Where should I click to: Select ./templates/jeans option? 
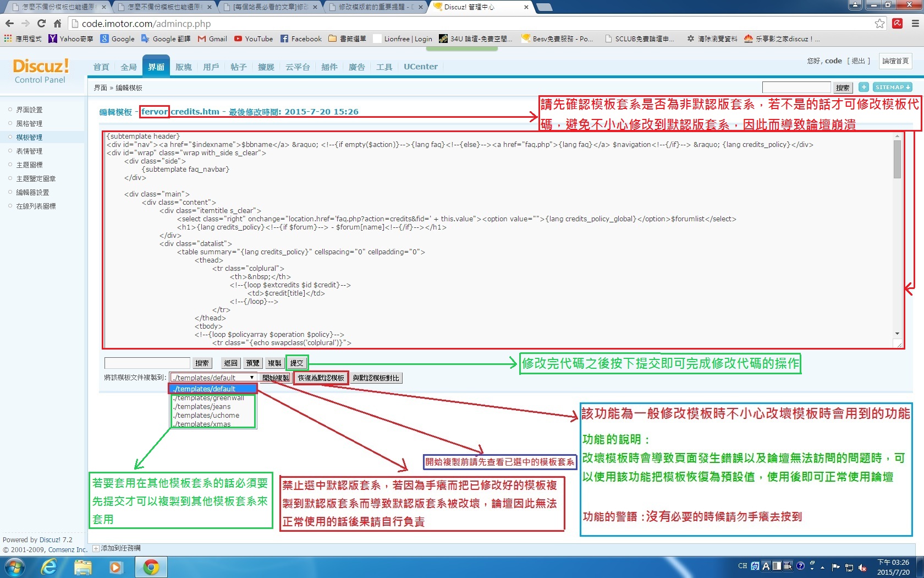coord(212,407)
